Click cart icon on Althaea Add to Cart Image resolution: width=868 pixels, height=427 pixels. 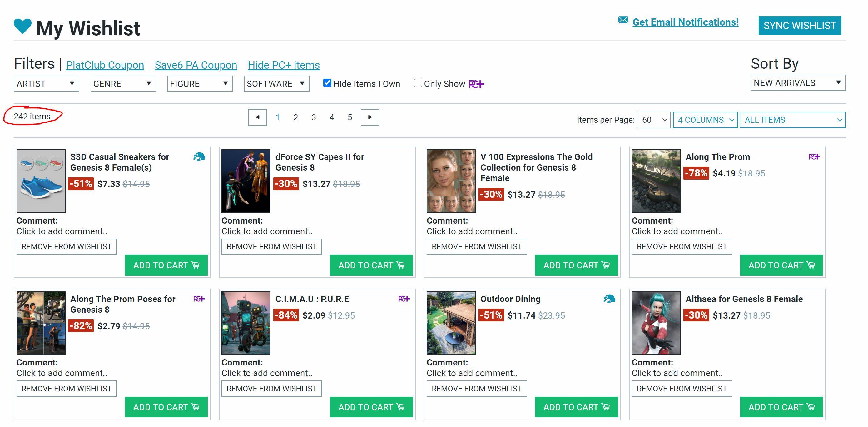pyautogui.click(x=811, y=407)
